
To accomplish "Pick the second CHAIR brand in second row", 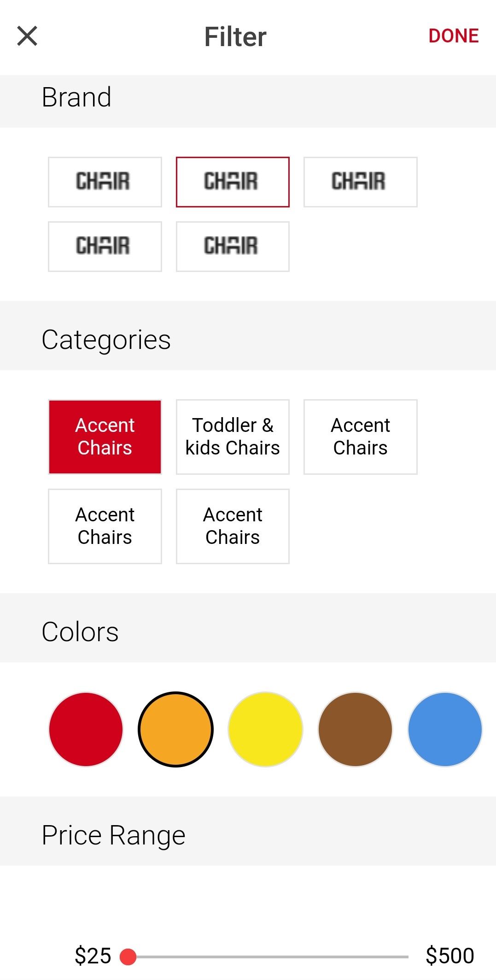I will pyautogui.click(x=233, y=247).
